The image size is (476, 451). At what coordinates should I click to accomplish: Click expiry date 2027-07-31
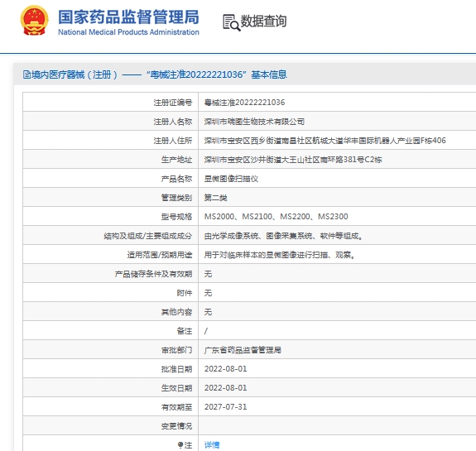[225, 407]
